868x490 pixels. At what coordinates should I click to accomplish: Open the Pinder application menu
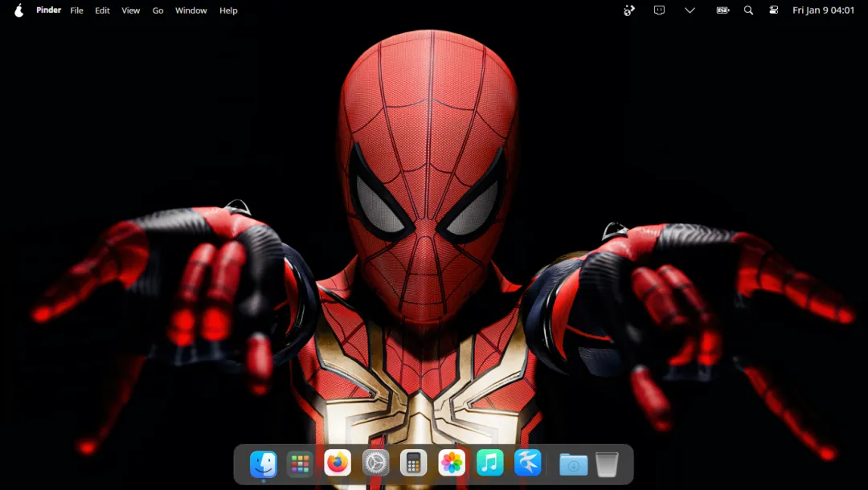click(x=49, y=10)
